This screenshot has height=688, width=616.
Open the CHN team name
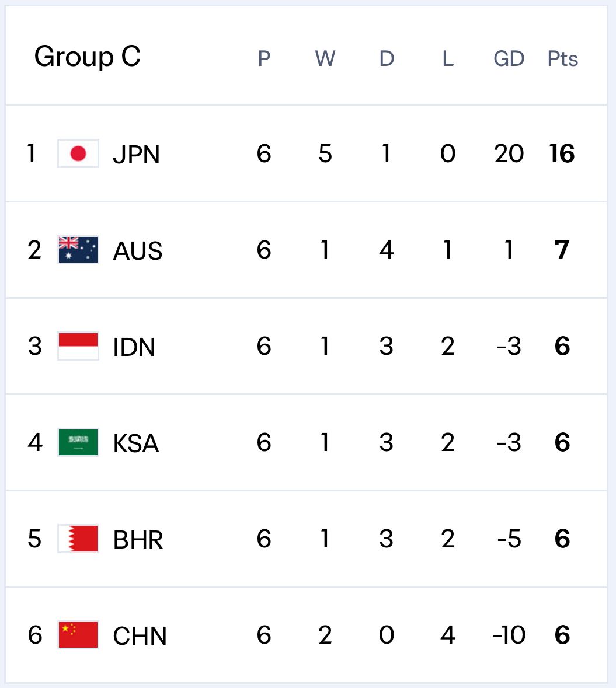coord(140,636)
